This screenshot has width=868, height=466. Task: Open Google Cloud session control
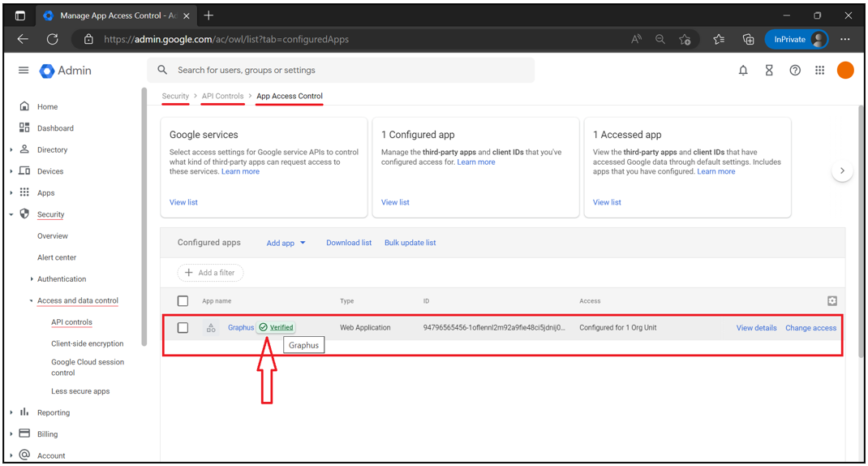88,368
